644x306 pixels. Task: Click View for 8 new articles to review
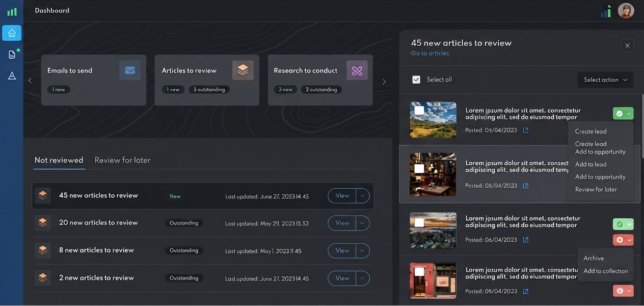click(x=342, y=250)
